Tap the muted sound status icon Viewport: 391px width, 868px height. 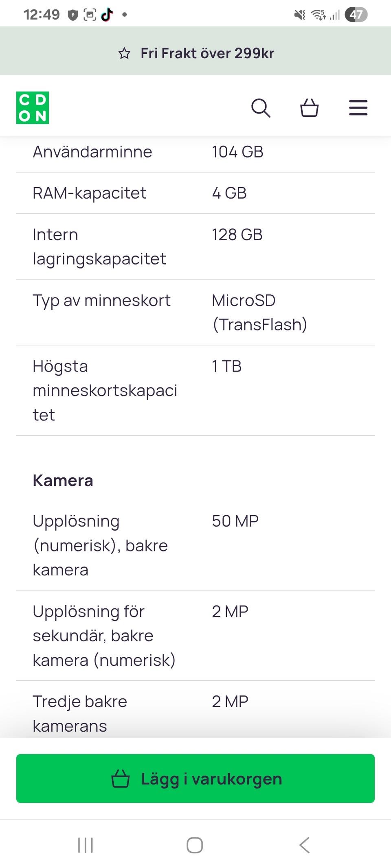(300, 15)
